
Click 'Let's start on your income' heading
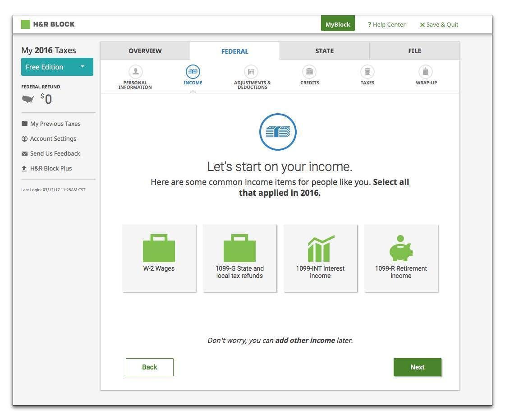pos(280,166)
